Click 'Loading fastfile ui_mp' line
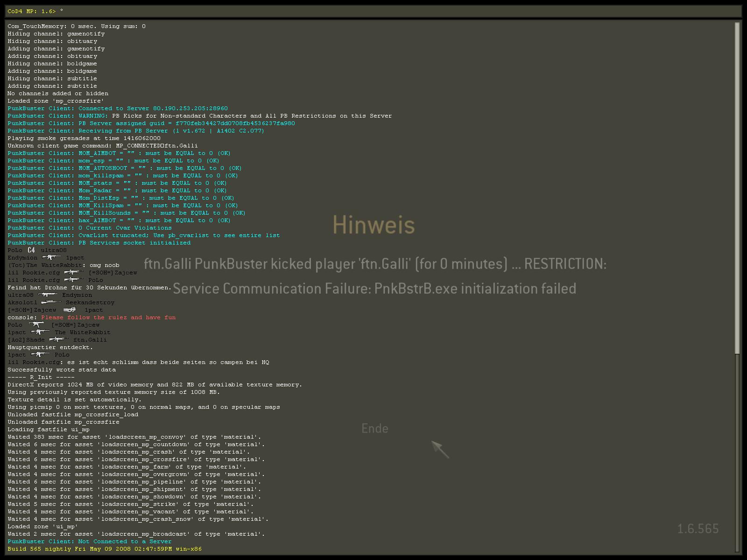 click(x=49, y=429)
